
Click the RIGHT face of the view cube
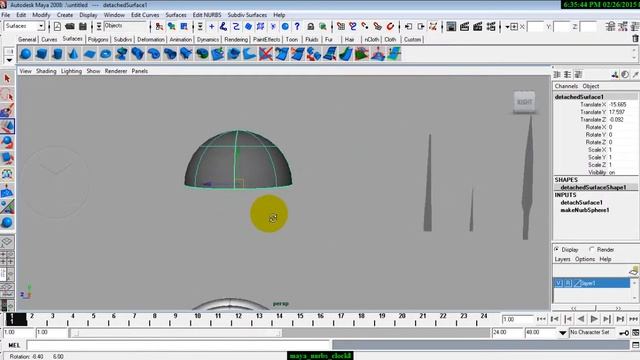point(524,102)
